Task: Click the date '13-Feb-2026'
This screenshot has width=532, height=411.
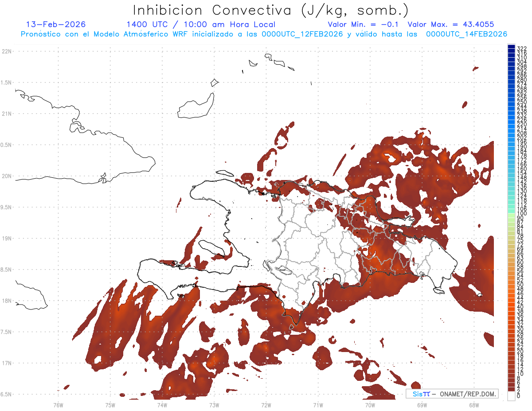Action: tap(56, 24)
